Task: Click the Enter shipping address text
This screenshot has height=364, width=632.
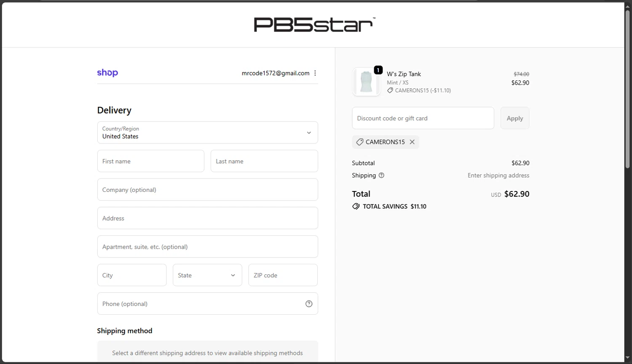Action: [x=498, y=175]
